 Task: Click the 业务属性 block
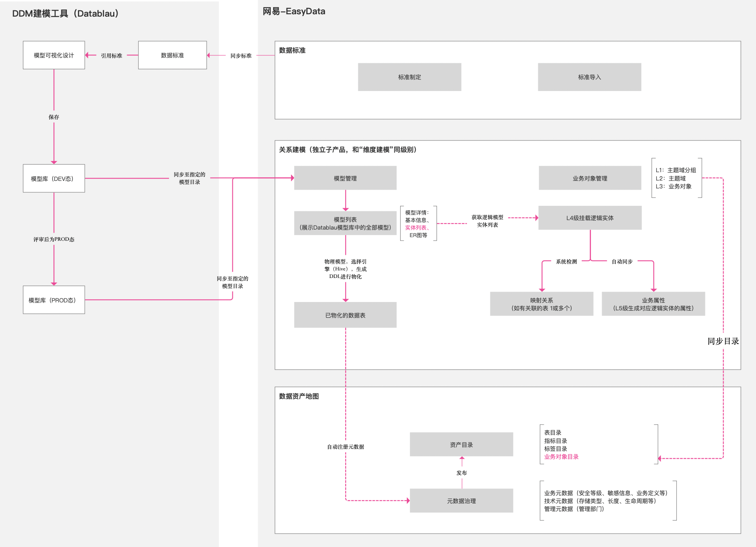pyautogui.click(x=653, y=304)
